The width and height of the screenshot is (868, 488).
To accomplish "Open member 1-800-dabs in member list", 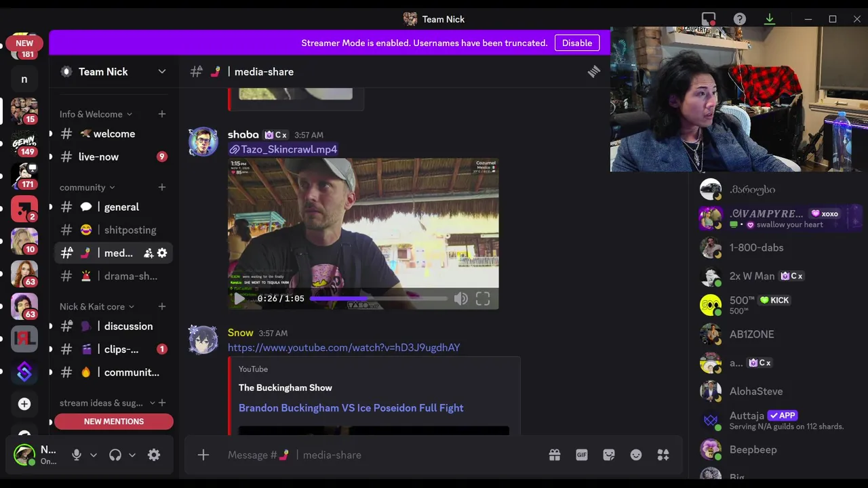I will pyautogui.click(x=778, y=247).
